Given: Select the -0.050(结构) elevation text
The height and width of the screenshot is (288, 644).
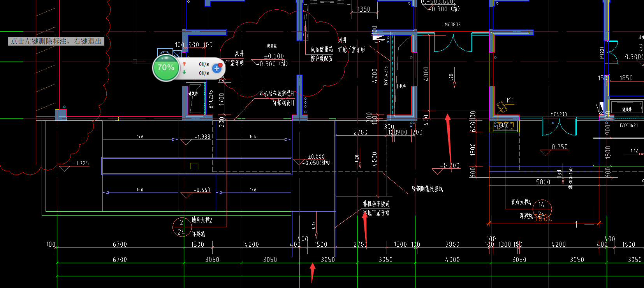Looking at the screenshot, I should click(317, 163).
